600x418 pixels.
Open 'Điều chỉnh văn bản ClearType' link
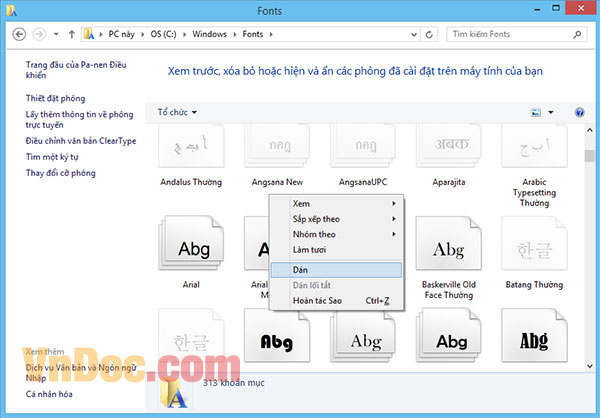point(81,141)
